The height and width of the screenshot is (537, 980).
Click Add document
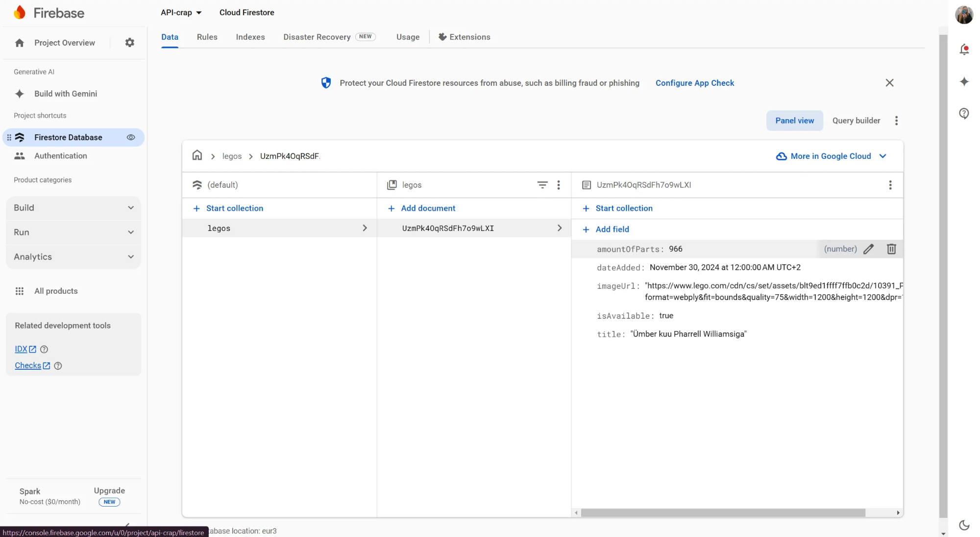[x=422, y=208]
